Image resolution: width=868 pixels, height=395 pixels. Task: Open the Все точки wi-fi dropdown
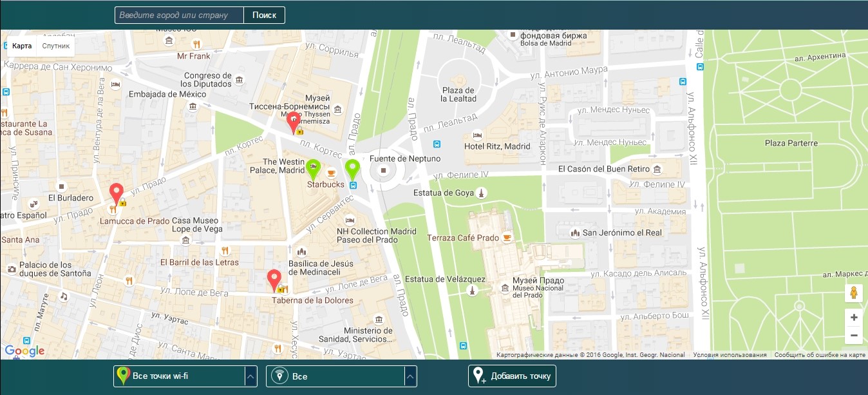pos(185,376)
